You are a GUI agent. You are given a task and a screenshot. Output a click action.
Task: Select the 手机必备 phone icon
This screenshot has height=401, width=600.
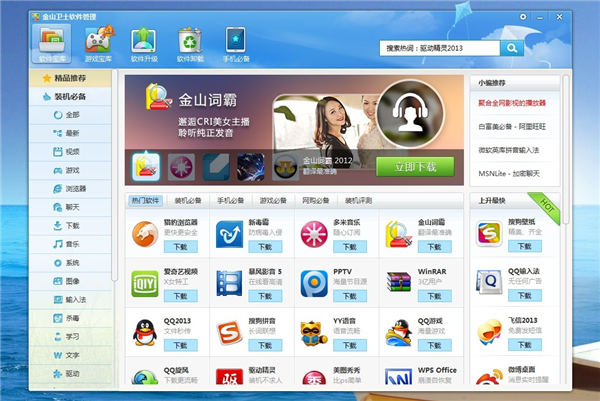point(235,41)
